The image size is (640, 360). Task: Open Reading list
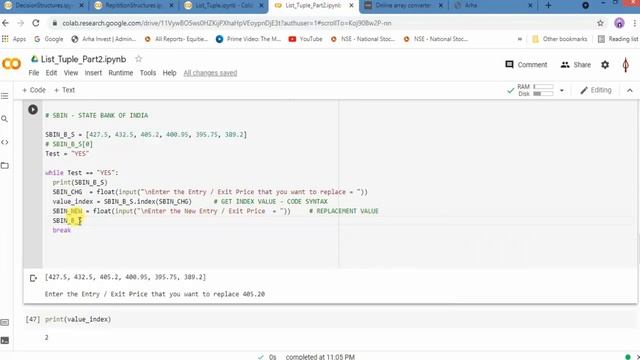point(618,39)
